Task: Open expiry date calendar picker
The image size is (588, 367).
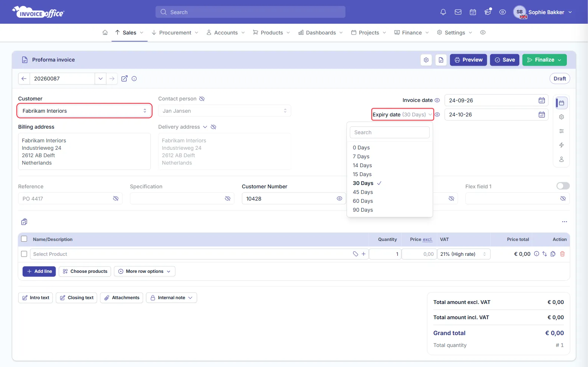Action: [x=542, y=115]
